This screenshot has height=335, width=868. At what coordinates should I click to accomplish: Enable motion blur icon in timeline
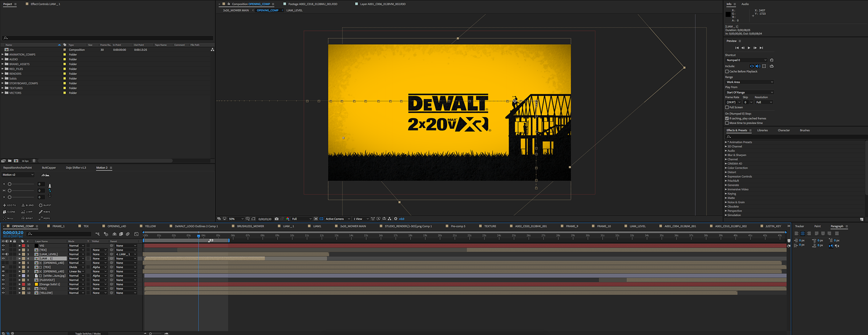tap(127, 234)
